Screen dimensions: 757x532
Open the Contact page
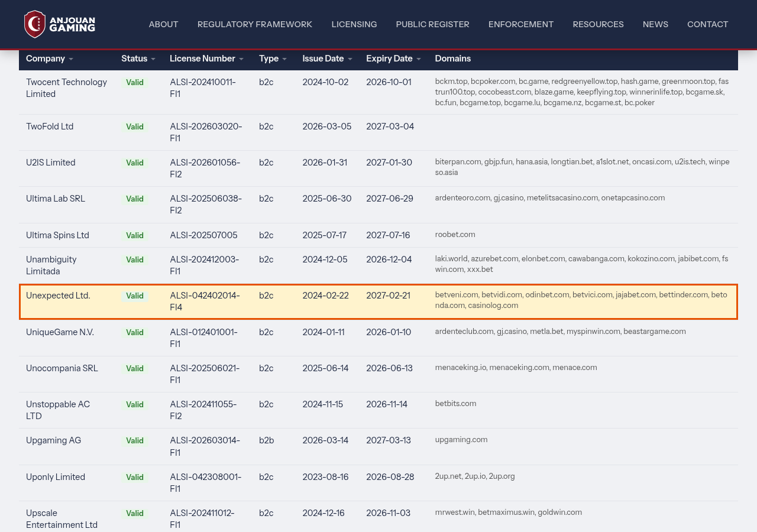(x=708, y=24)
